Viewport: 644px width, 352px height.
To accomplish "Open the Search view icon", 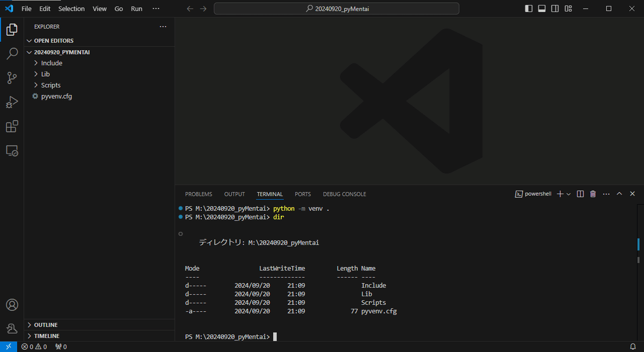I will [12, 54].
